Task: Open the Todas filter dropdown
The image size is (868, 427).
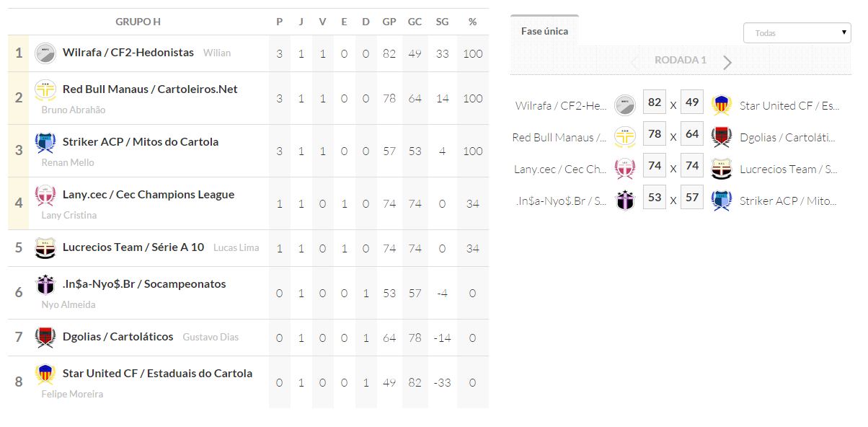Action: (797, 32)
